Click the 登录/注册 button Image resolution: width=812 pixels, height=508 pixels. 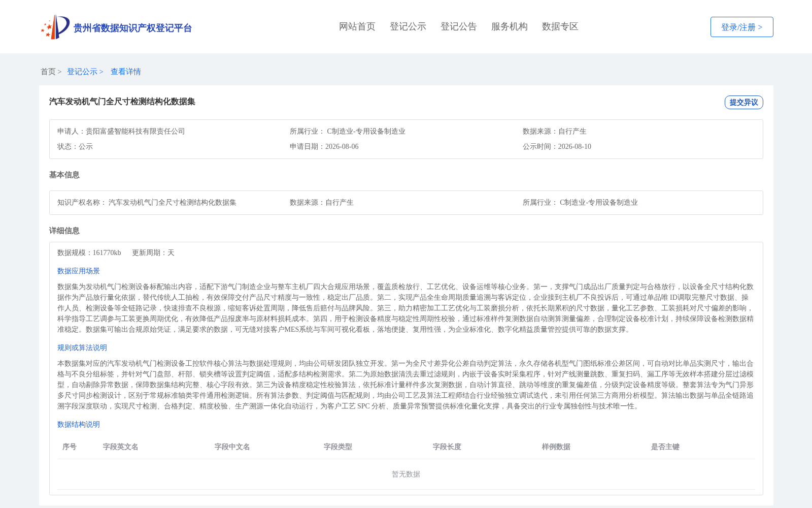(742, 27)
